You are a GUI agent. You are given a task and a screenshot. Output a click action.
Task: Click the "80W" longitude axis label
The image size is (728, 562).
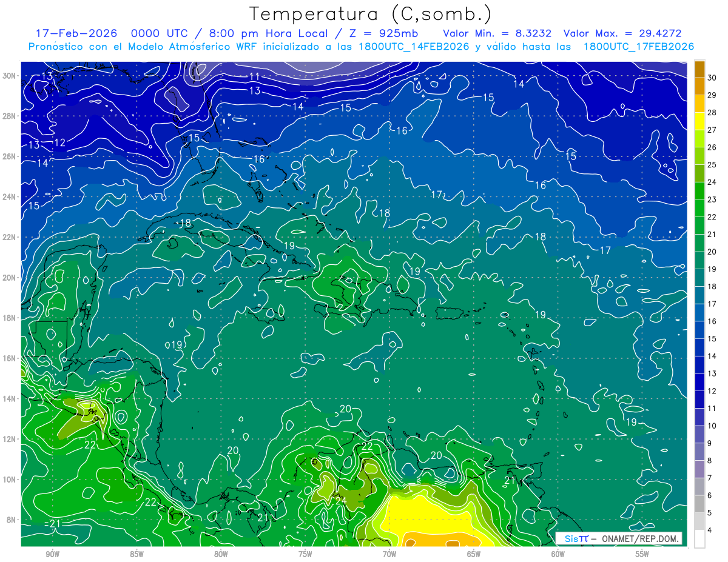221,555
